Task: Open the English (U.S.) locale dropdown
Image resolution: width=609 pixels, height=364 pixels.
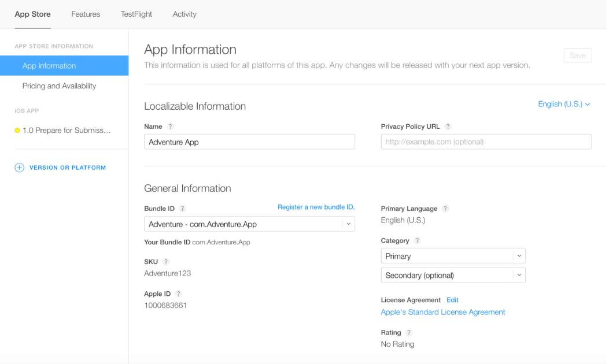Action: (564, 105)
